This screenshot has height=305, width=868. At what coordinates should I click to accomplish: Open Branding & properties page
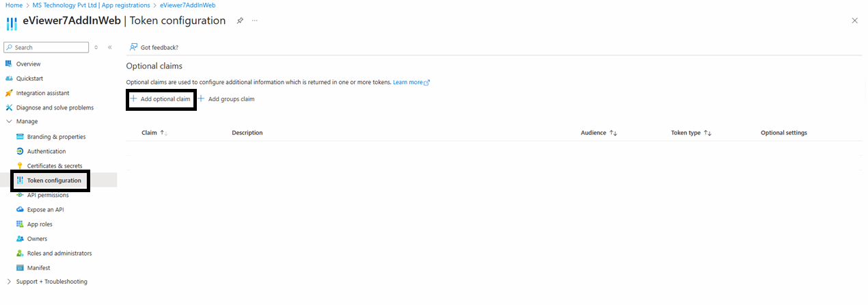56,137
